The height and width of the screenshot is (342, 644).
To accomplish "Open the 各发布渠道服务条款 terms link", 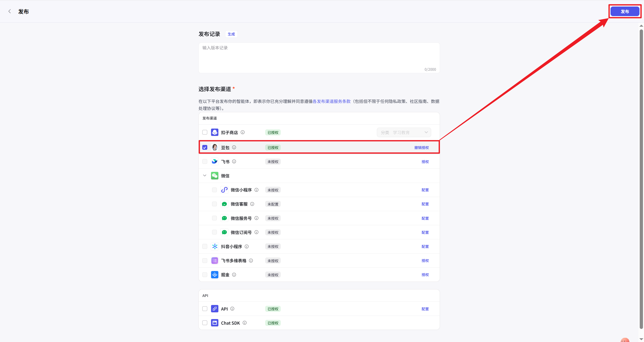I will coord(332,101).
